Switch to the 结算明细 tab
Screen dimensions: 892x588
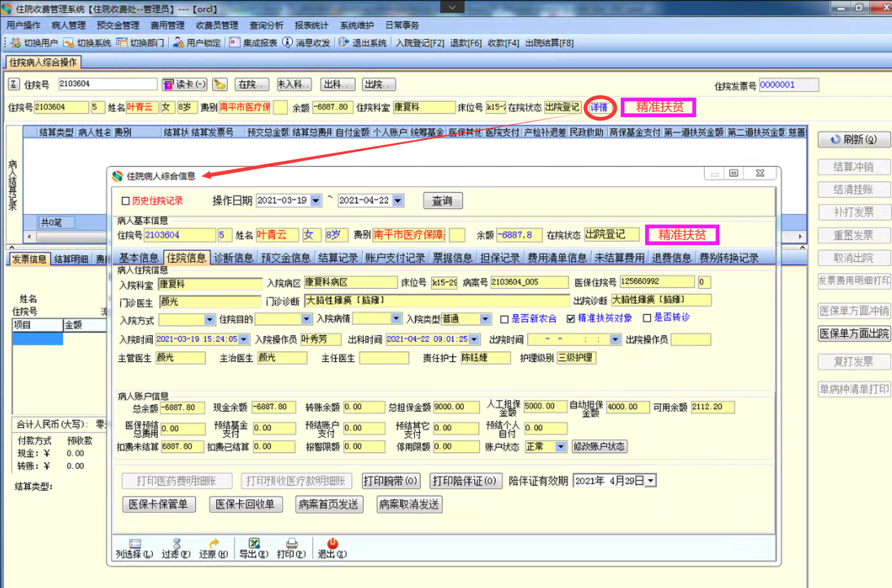point(71,259)
